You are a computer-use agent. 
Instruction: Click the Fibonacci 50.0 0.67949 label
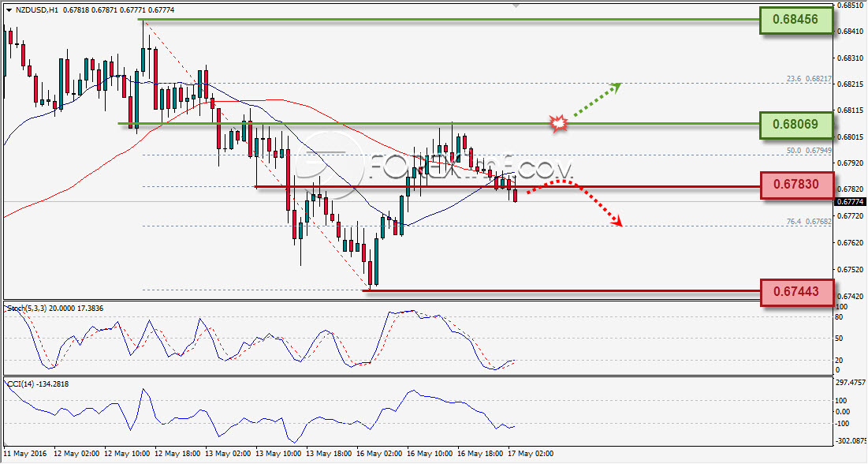click(809, 150)
